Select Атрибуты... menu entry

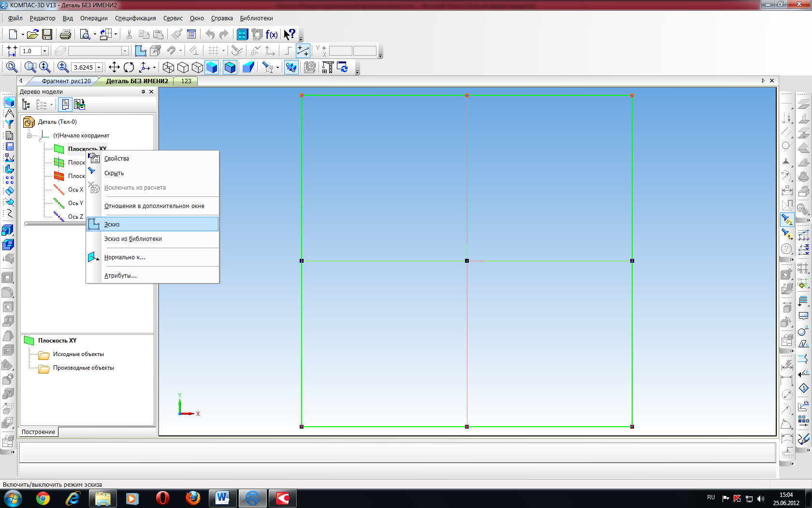[x=153, y=275]
